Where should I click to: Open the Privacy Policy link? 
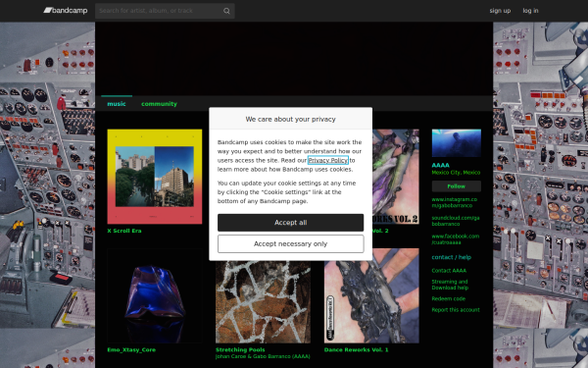328,160
